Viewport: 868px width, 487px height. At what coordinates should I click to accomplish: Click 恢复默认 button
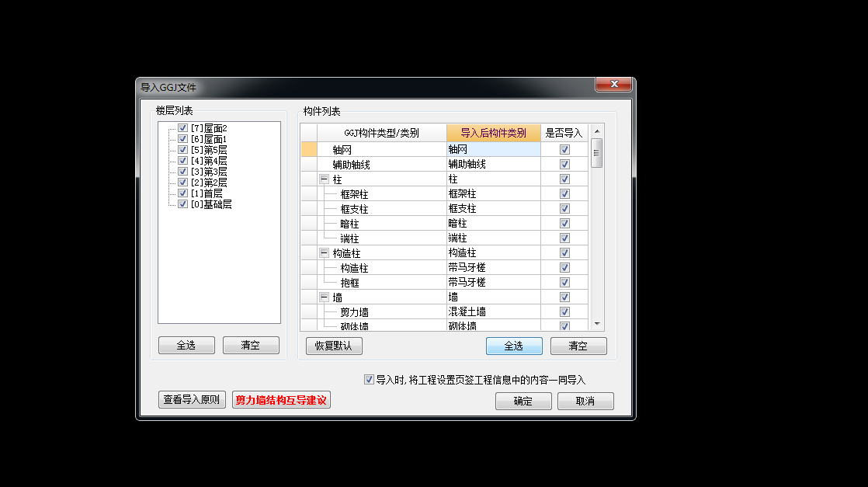click(334, 346)
